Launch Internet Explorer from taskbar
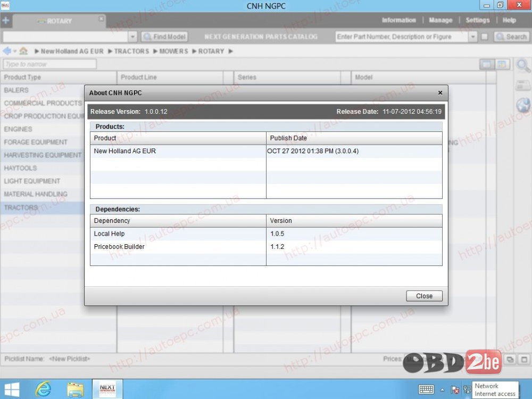 [44, 389]
